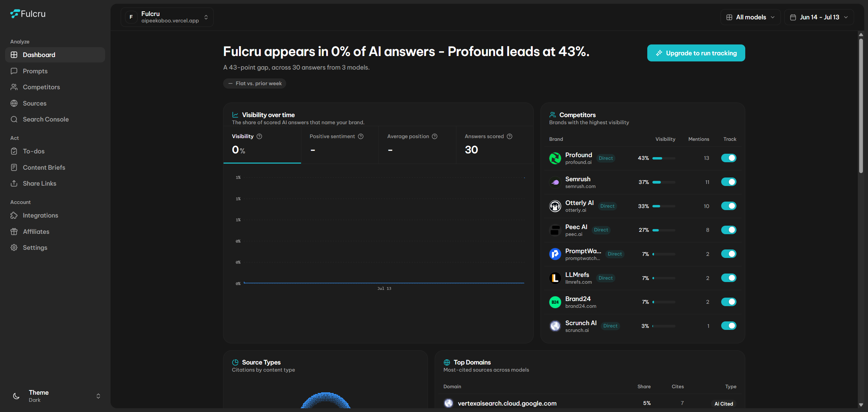This screenshot has width=868, height=412.
Task: Click Semrush's 37% visibility bar
Action: coord(664,182)
